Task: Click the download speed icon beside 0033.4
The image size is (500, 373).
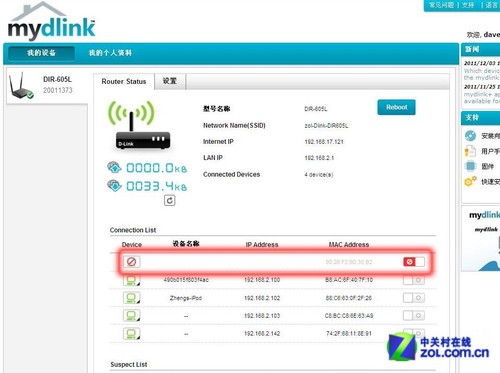Action: click(x=114, y=185)
